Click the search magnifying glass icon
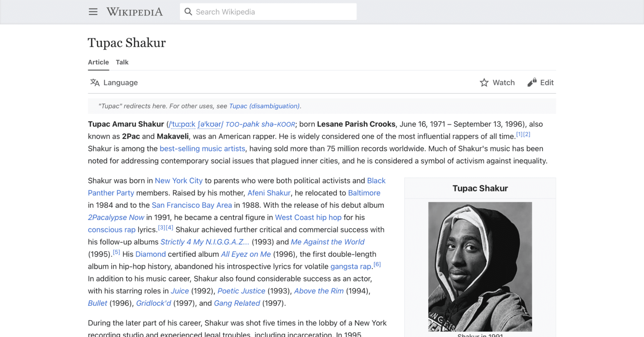This screenshot has height=337, width=644. point(189,11)
